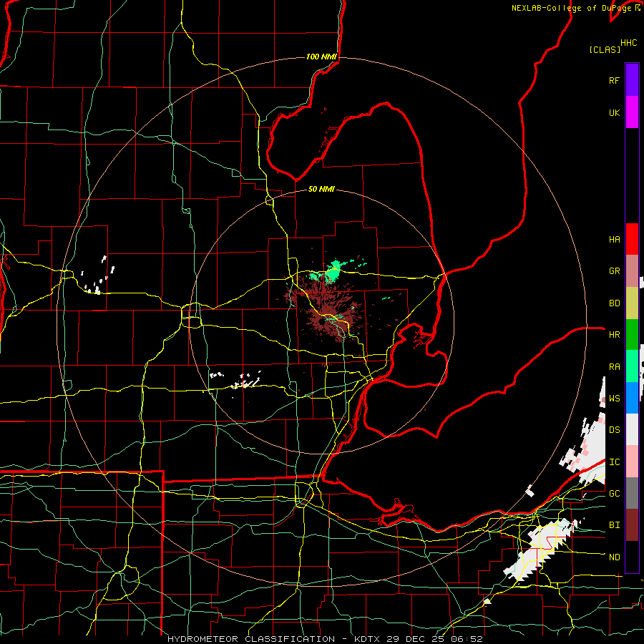Click the '29 DEC 25' date text
The width and height of the screenshot is (644, 644).
click(x=416, y=639)
